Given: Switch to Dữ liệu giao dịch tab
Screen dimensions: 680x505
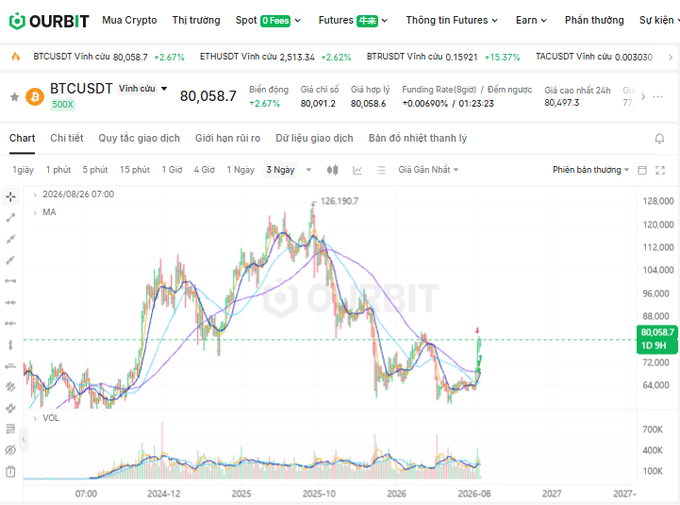Looking at the screenshot, I should point(314,138).
